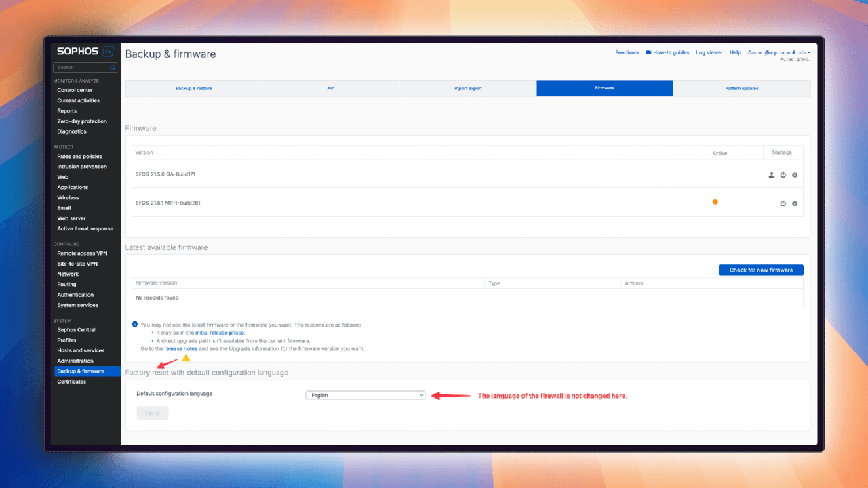Viewport: 868px width, 488px height.
Task: Open Remote access VPN
Action: [82, 253]
